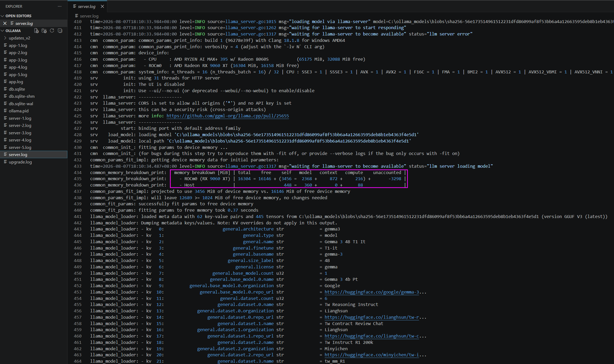Collapse all folders in Explorer
The width and height of the screenshot is (614, 364).
(60, 31)
